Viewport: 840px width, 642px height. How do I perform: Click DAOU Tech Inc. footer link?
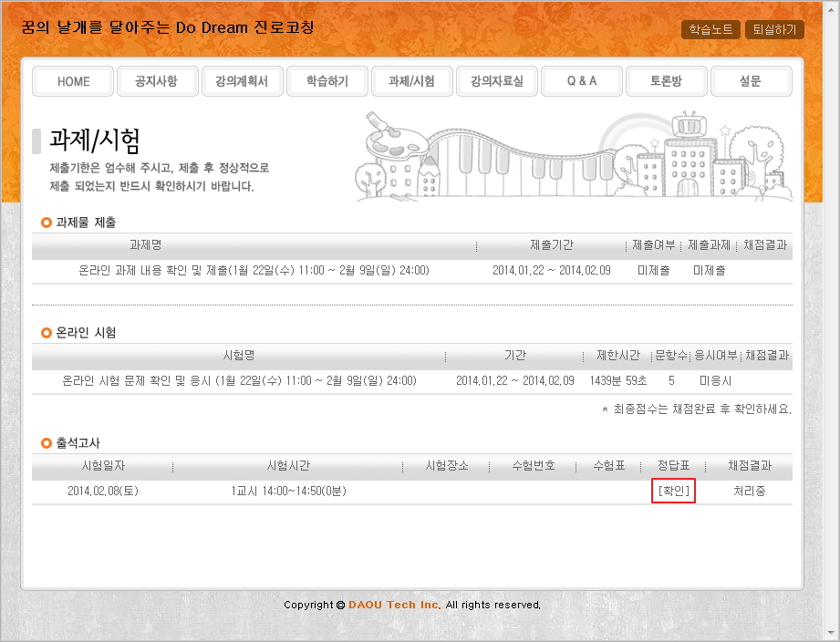[x=394, y=605]
